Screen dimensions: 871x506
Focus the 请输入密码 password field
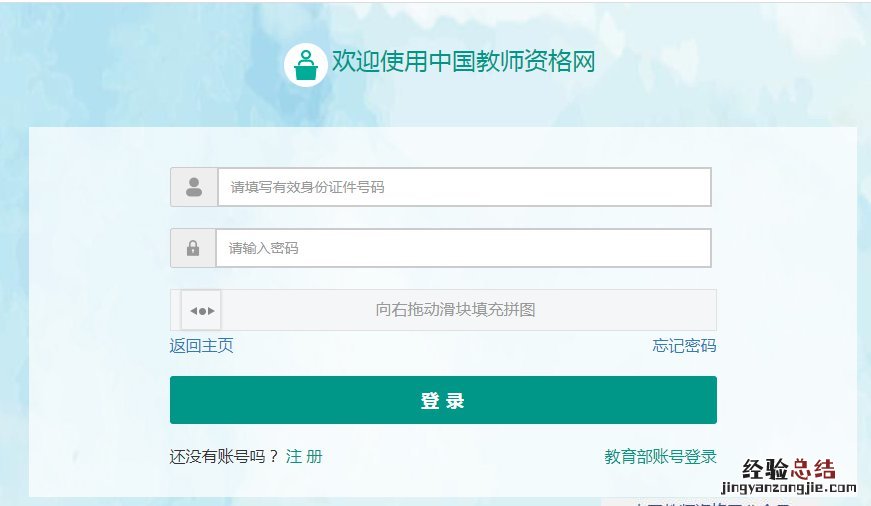pos(463,248)
